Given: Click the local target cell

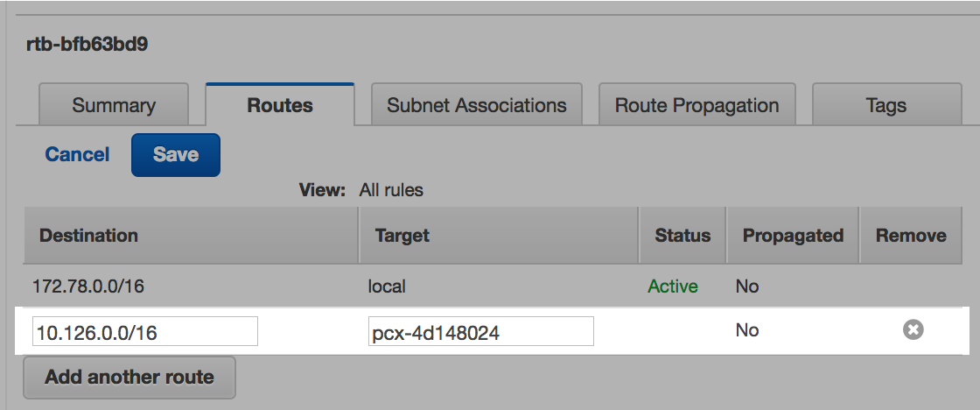Looking at the screenshot, I should click(x=388, y=286).
